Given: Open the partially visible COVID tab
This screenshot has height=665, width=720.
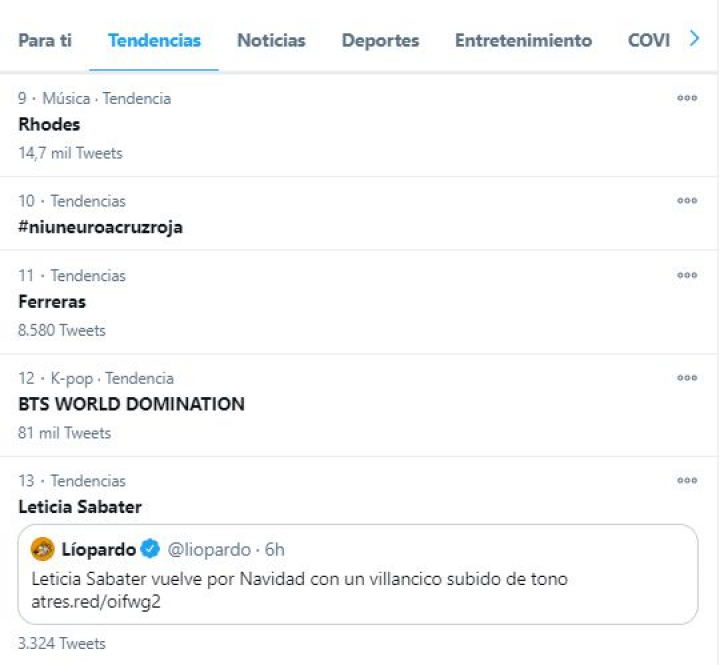Looking at the screenshot, I should [648, 41].
